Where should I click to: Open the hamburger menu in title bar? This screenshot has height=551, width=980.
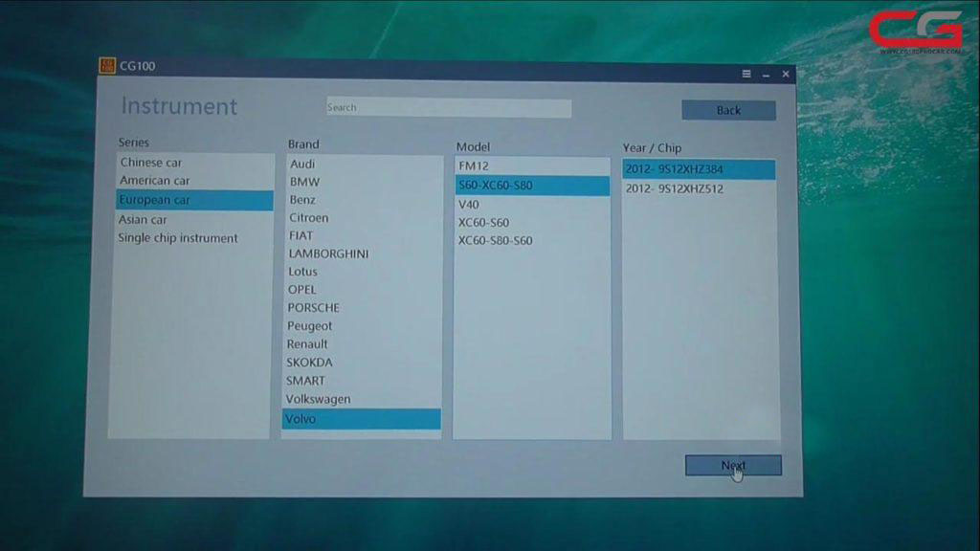(x=746, y=74)
